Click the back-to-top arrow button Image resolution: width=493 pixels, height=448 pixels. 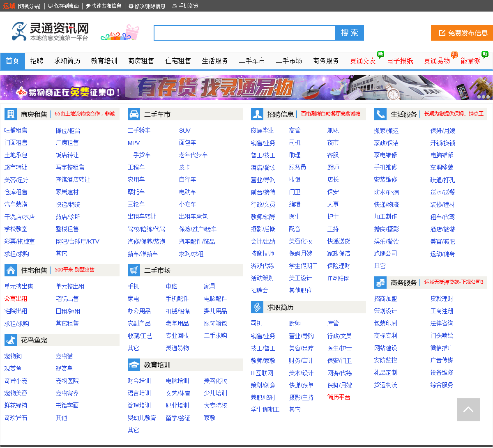pyautogui.click(x=469, y=410)
